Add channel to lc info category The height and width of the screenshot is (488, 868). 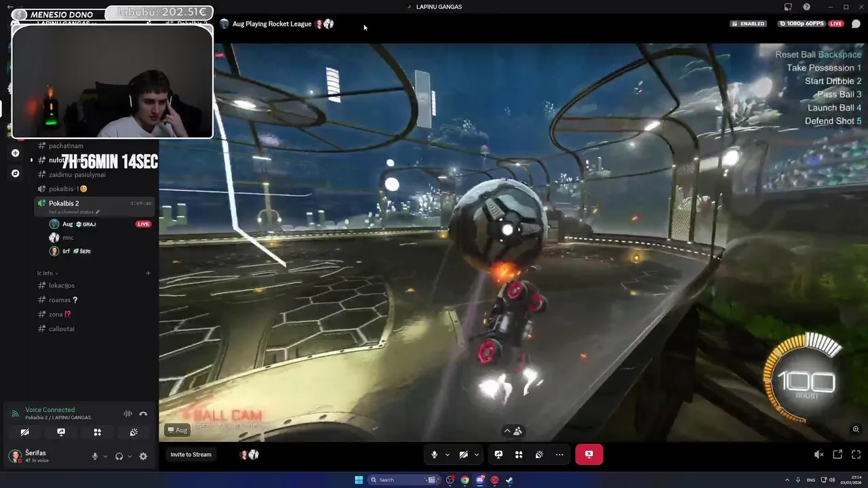[148, 273]
